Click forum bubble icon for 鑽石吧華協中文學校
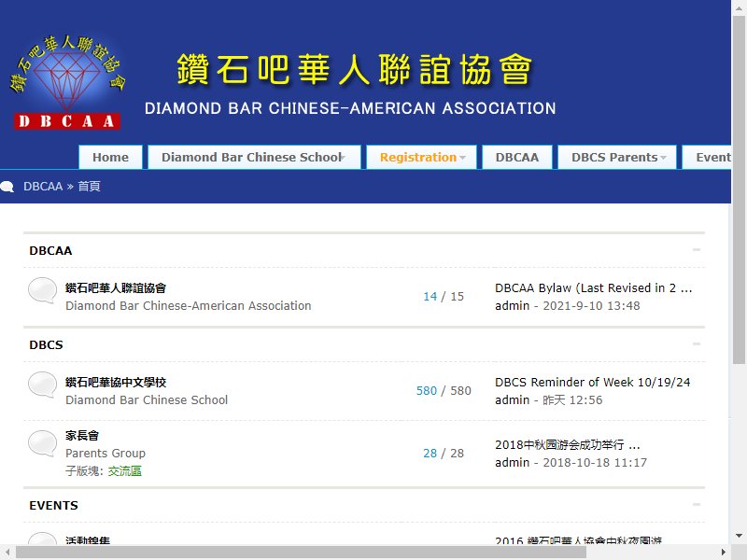The width and height of the screenshot is (747, 560). click(42, 385)
